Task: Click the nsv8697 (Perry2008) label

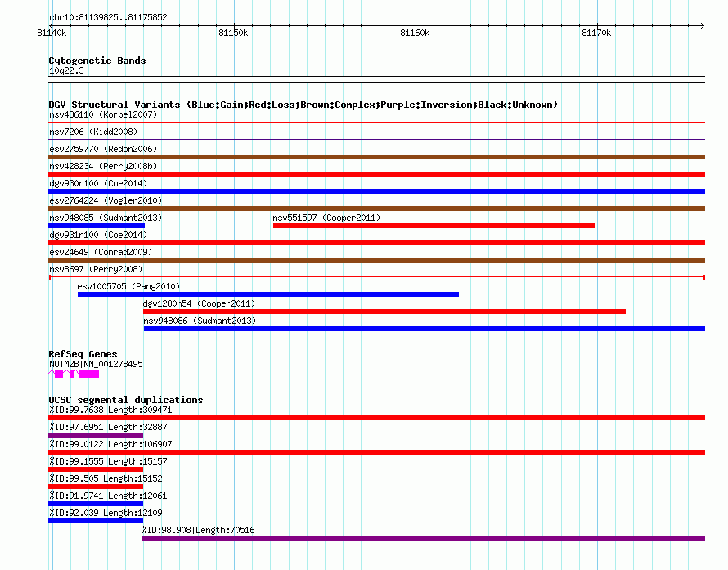Action: 96,269
